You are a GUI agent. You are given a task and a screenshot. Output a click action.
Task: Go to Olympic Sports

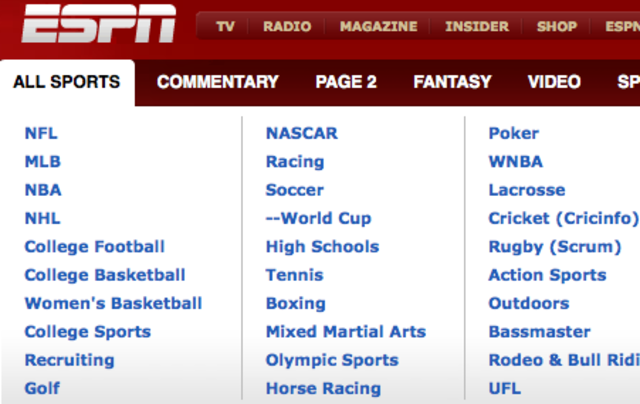point(332,361)
